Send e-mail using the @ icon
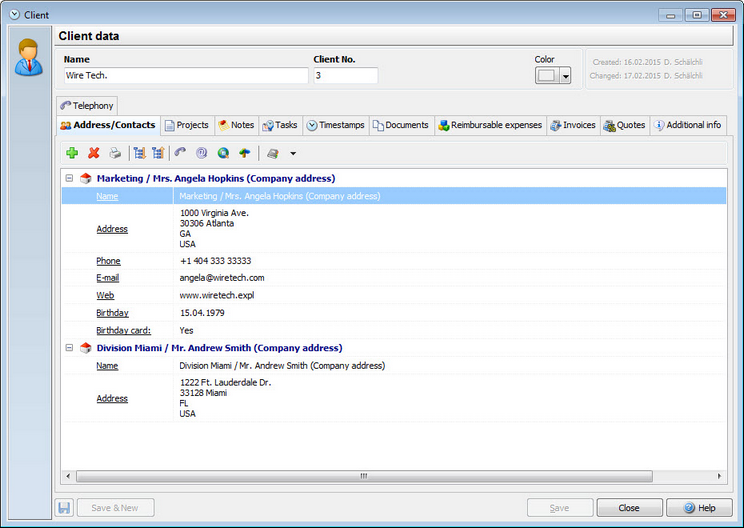Viewport: 744px width, 528px height. pos(202,153)
